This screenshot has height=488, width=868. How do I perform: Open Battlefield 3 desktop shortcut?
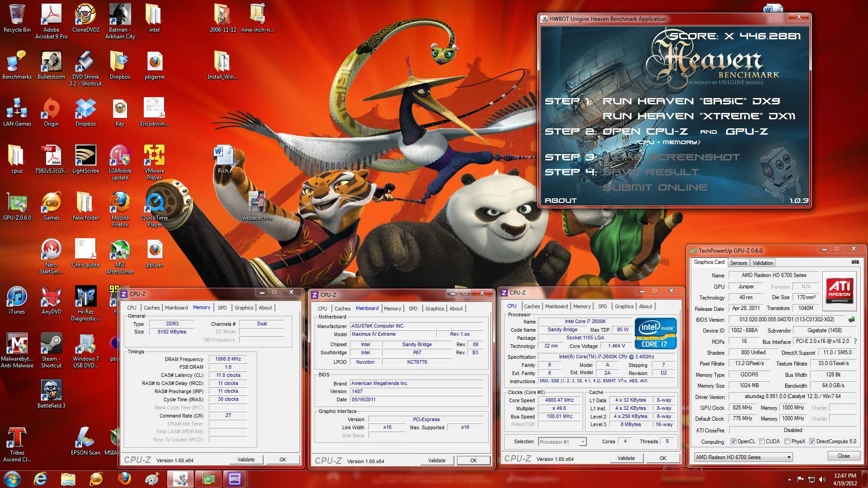click(51, 394)
